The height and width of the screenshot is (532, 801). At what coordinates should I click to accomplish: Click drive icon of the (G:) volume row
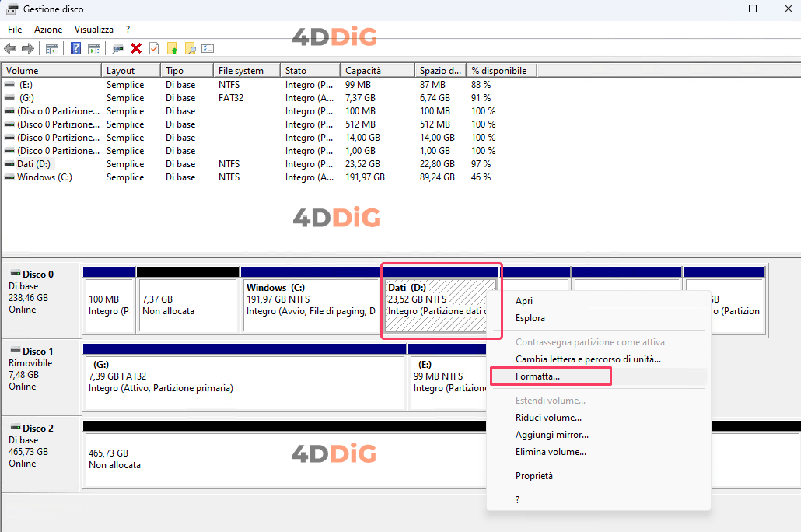click(9, 97)
